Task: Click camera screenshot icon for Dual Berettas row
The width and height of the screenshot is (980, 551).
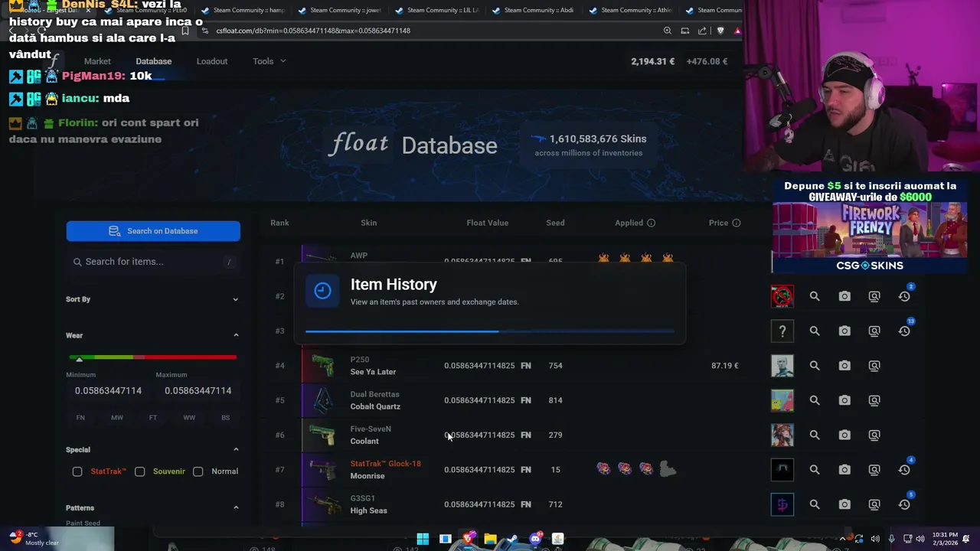Action: click(x=844, y=400)
